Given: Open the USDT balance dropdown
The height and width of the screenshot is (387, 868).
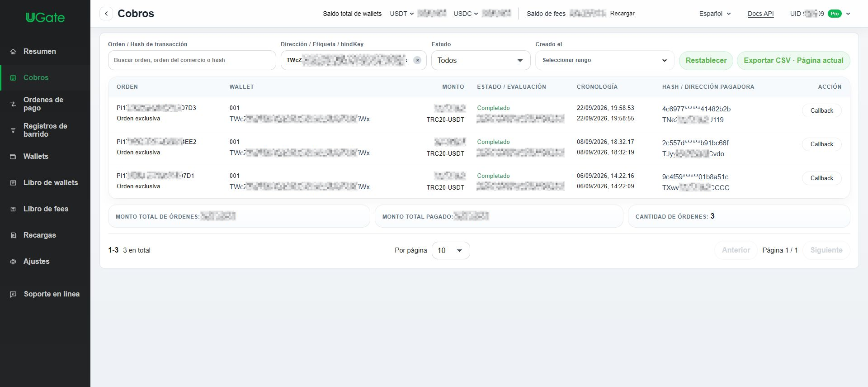Looking at the screenshot, I should pyautogui.click(x=402, y=14).
